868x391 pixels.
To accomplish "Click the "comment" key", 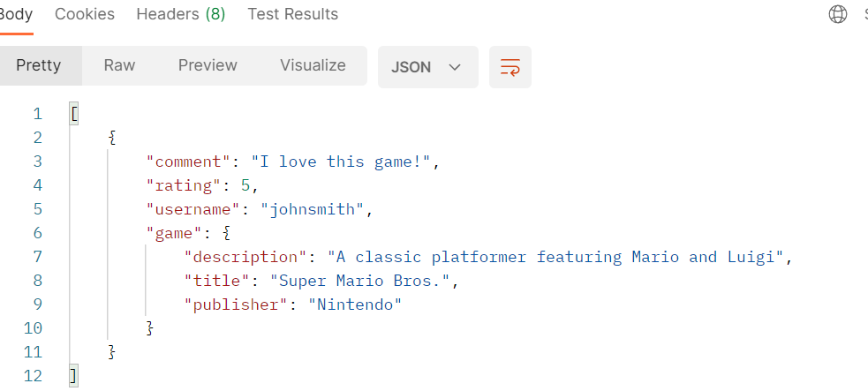I will tap(188, 162).
